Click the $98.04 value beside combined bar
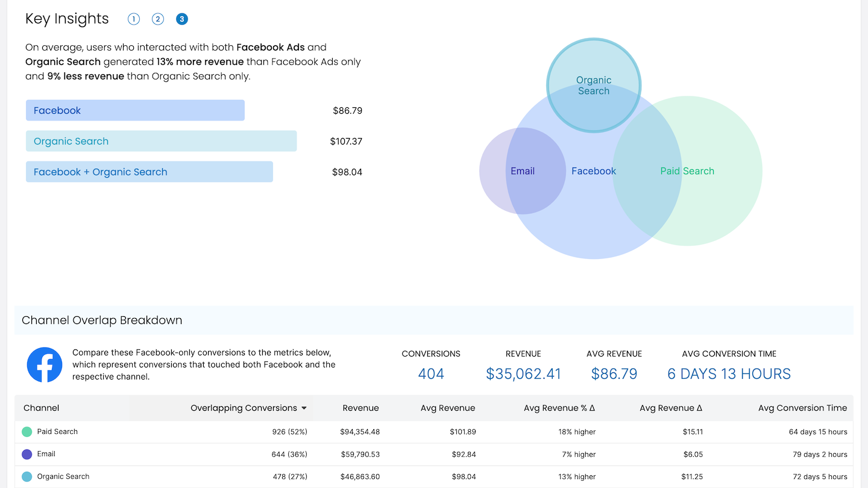The width and height of the screenshot is (868, 488). 347,172
